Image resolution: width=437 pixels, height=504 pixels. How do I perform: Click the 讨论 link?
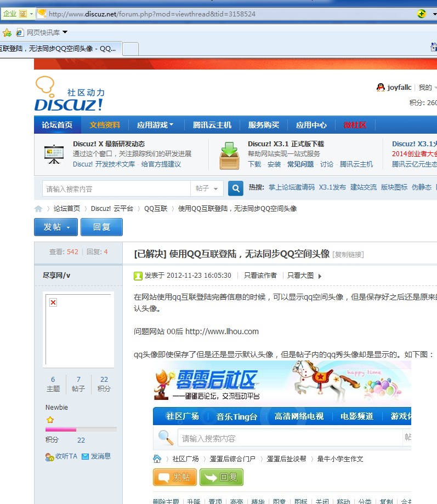point(327,164)
